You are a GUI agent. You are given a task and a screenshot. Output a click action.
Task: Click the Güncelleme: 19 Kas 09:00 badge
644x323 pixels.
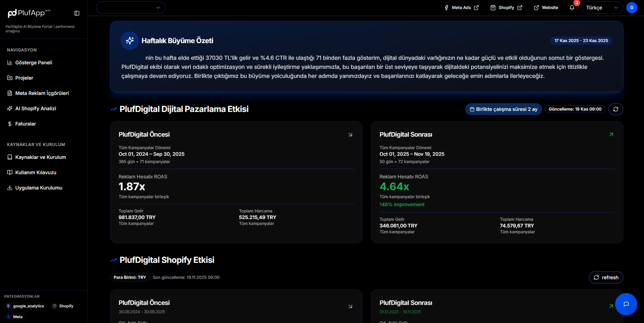coord(575,109)
